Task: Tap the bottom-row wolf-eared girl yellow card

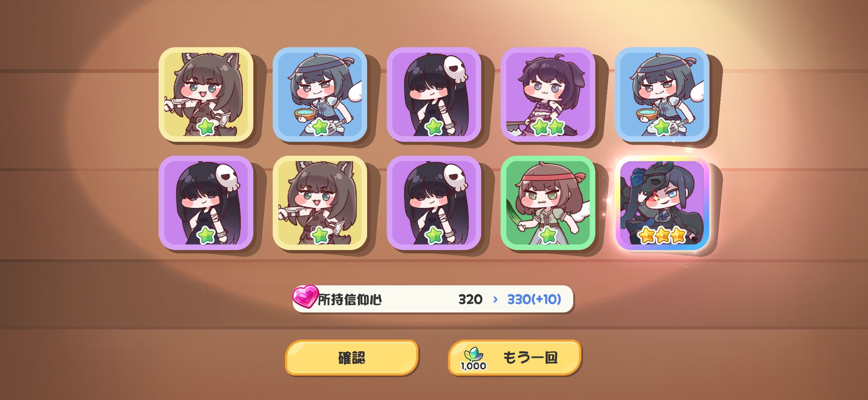Action: click(x=320, y=203)
